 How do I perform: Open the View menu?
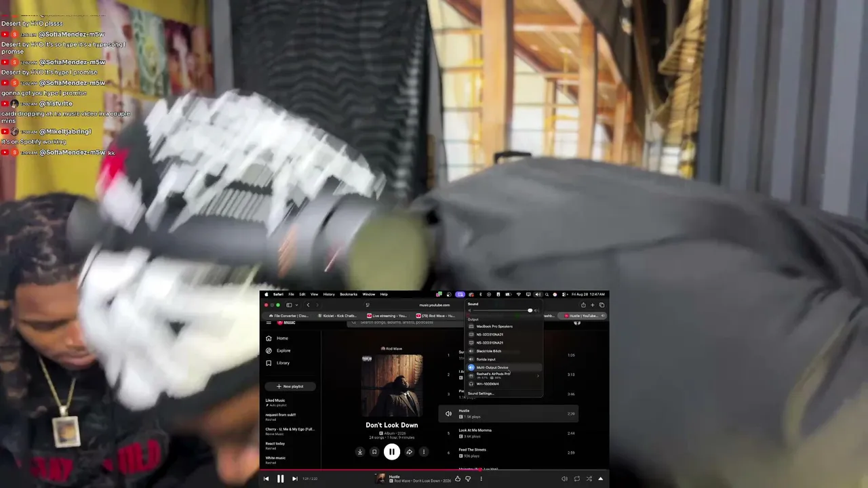point(314,294)
